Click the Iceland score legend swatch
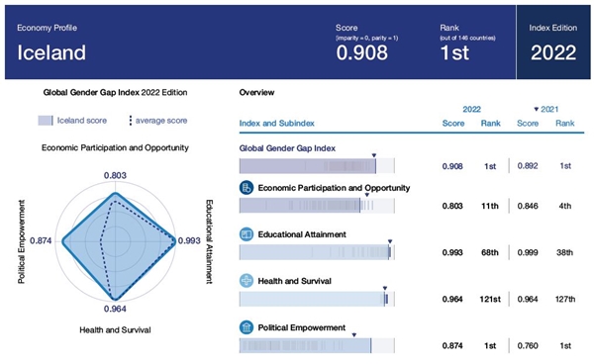Image resolution: width=594 pixels, height=364 pixels. click(46, 121)
